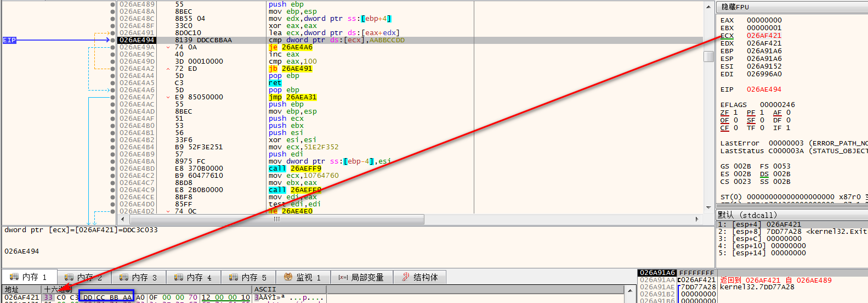This screenshot has width=868, height=303.
Task: Toggle breakpoint bullet at address 026AE4A6
Action: 113,90
